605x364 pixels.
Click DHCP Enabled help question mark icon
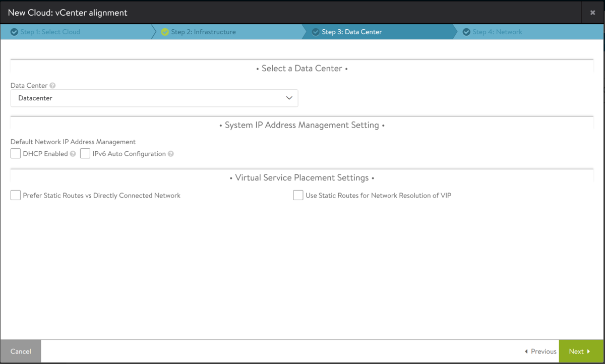click(x=73, y=154)
